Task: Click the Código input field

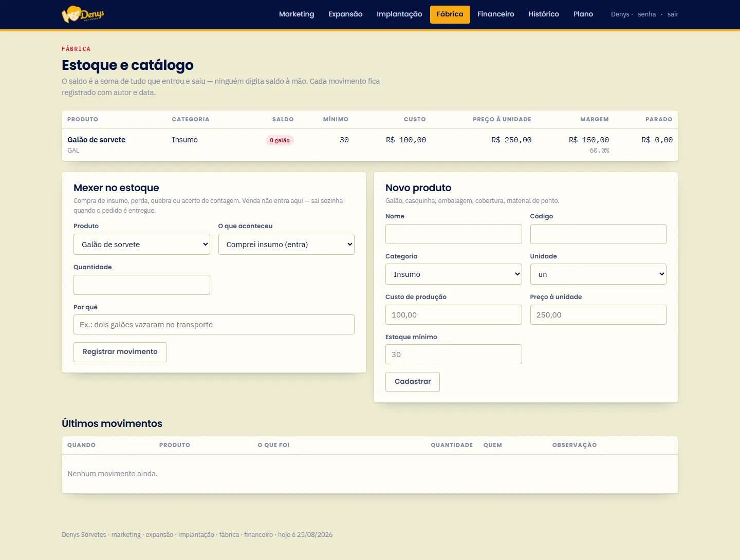Action: click(598, 234)
